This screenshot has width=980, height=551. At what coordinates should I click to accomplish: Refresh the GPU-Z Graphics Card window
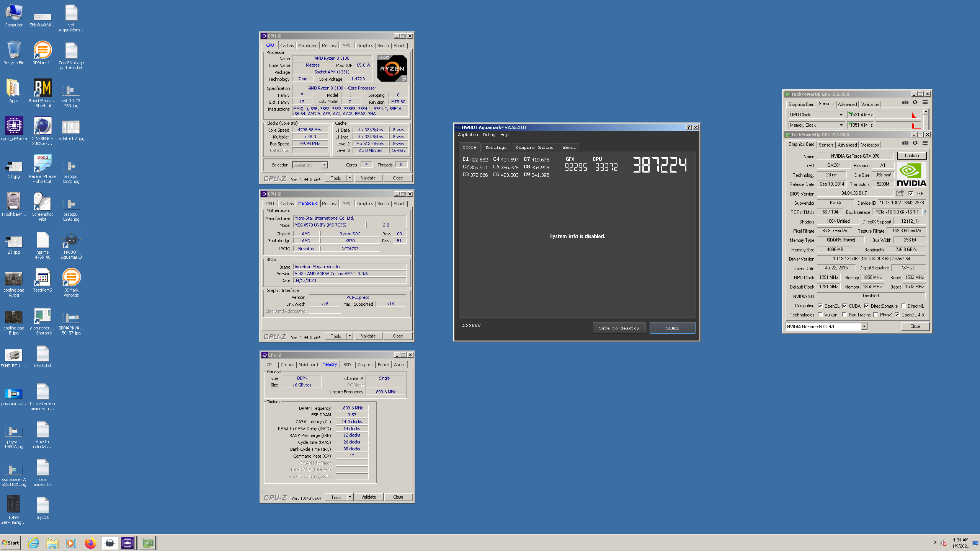pos(915,143)
